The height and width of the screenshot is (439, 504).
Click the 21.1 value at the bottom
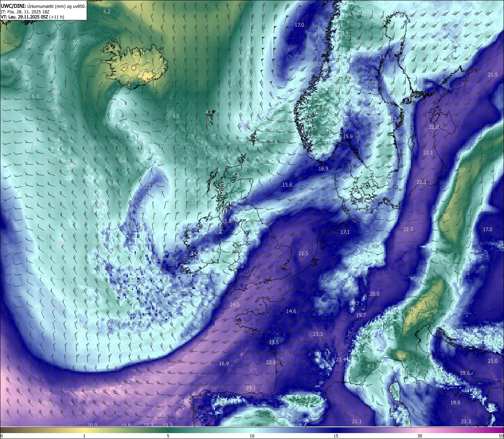pos(356,421)
